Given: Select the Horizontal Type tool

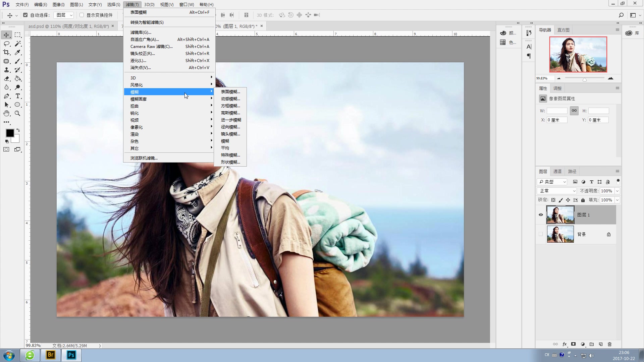Looking at the screenshot, I should pos(18,96).
